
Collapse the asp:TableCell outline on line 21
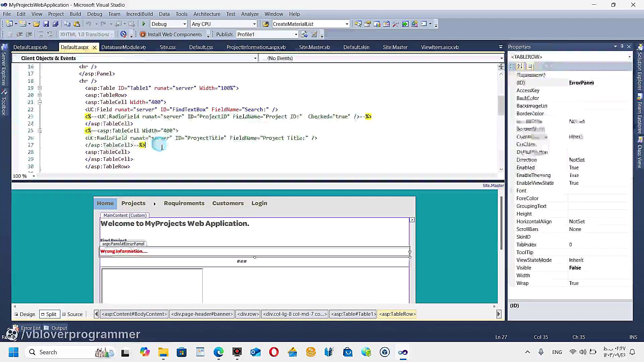click(40, 102)
